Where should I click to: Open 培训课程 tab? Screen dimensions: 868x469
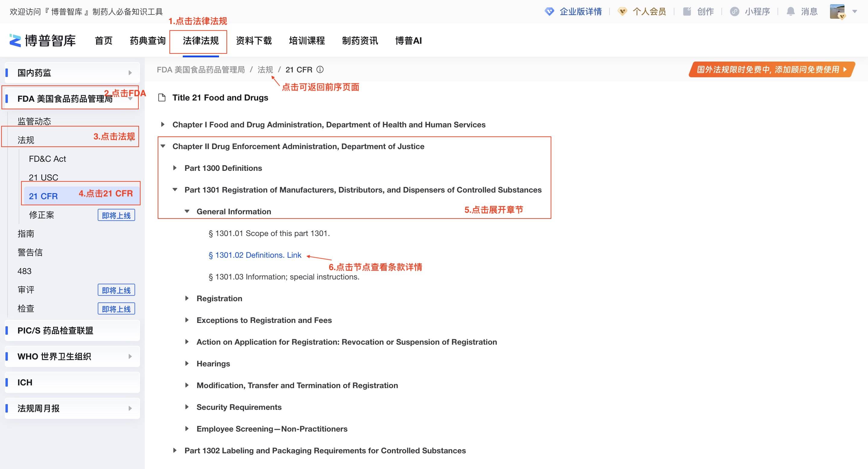(307, 41)
